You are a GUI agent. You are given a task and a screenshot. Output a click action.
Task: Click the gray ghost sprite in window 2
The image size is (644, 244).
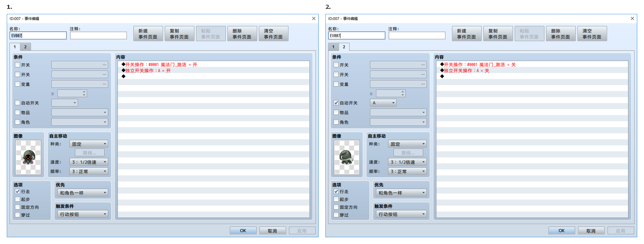[347, 157]
